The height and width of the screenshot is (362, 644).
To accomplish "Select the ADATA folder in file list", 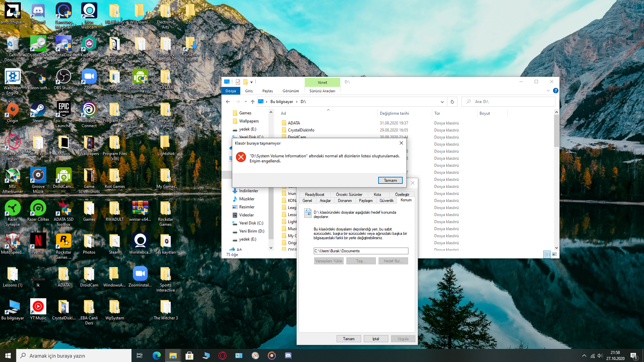I will (294, 123).
